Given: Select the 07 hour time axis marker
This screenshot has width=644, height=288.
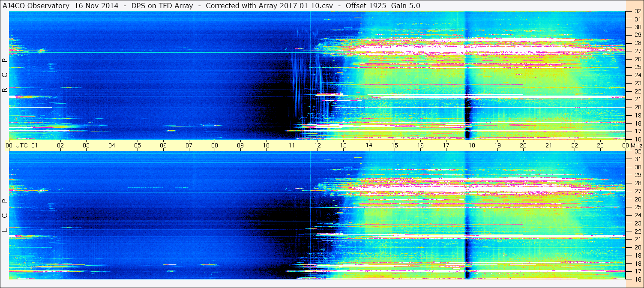Looking at the screenshot, I should (189, 145).
